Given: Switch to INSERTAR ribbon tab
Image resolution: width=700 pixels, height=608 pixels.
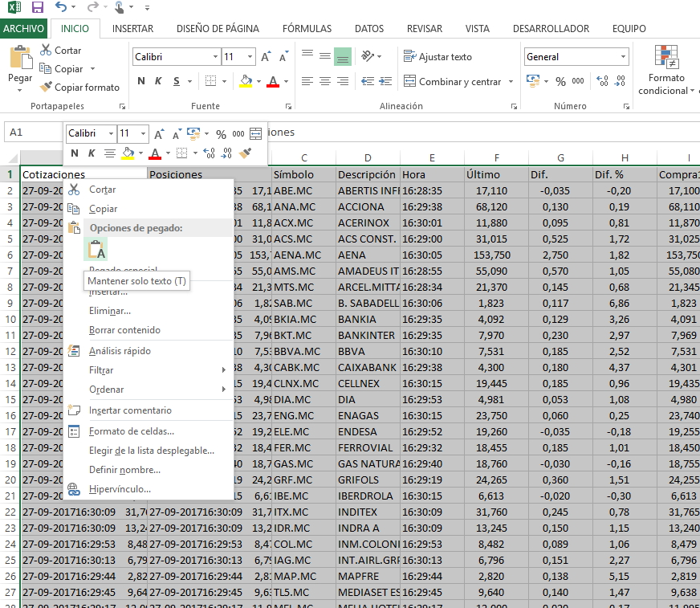Looking at the screenshot, I should 132,29.
